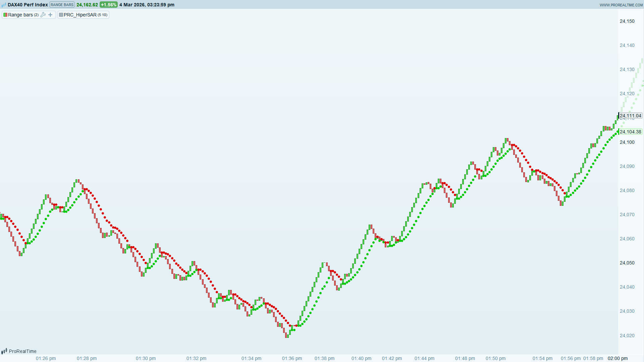Click the DAX40 Perf Index instrument title
Screen dimensions: 644x362
[28, 5]
